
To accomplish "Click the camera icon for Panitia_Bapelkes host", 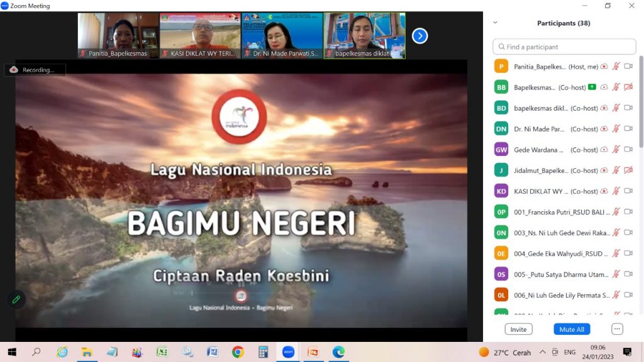I will tap(628, 66).
